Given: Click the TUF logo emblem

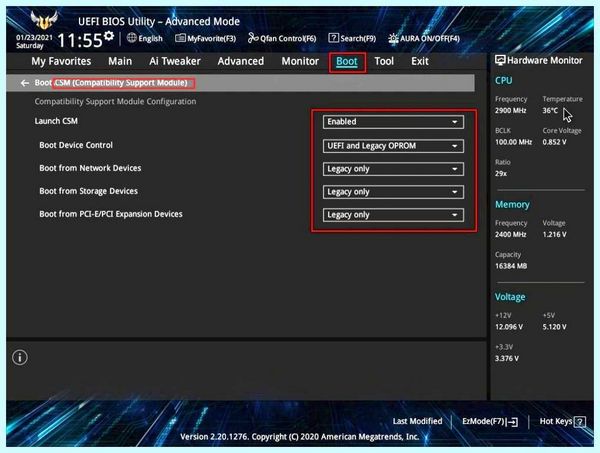Looking at the screenshot, I should pos(44,20).
